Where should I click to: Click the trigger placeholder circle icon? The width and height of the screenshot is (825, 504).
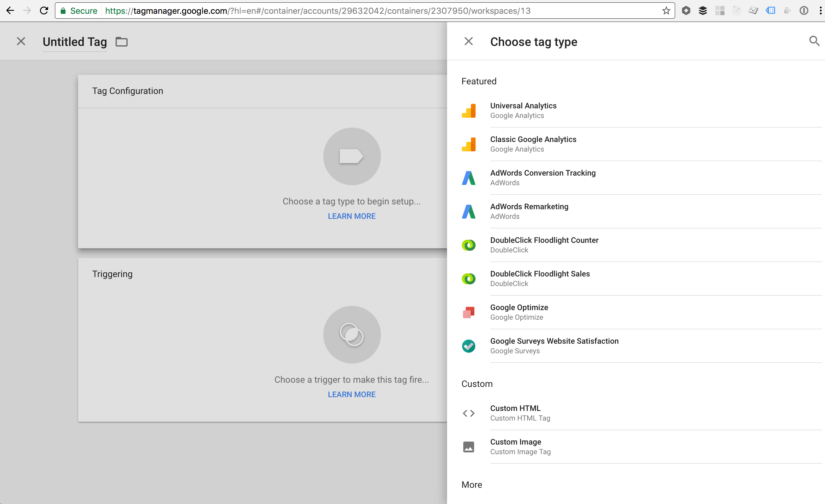pos(352,334)
